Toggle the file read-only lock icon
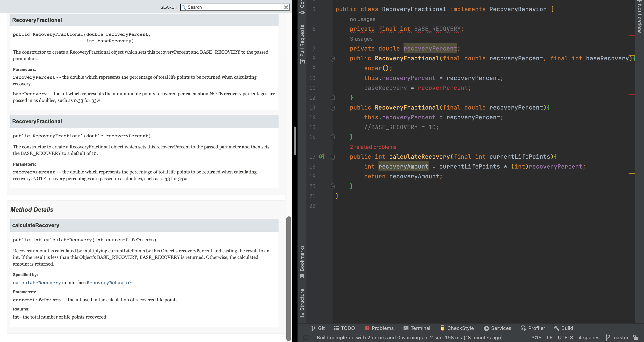 tap(635, 338)
